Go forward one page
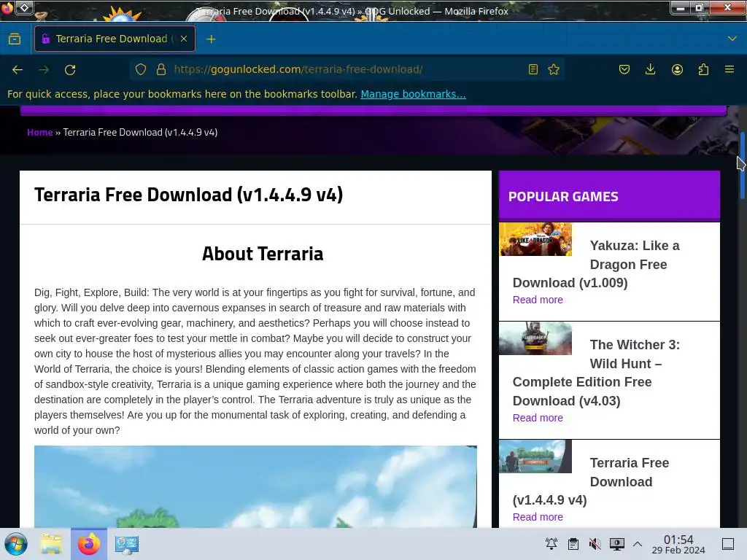The height and width of the screenshot is (560, 747). point(44,70)
